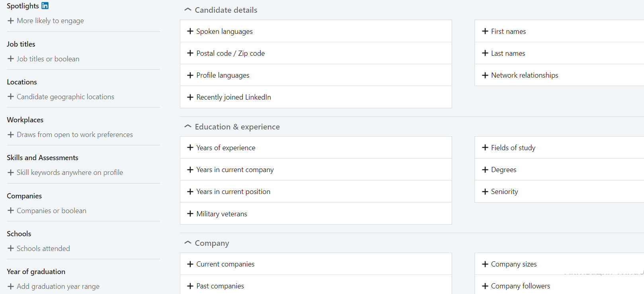Collapse the Candidate details section
The image size is (644, 294).
tap(188, 10)
